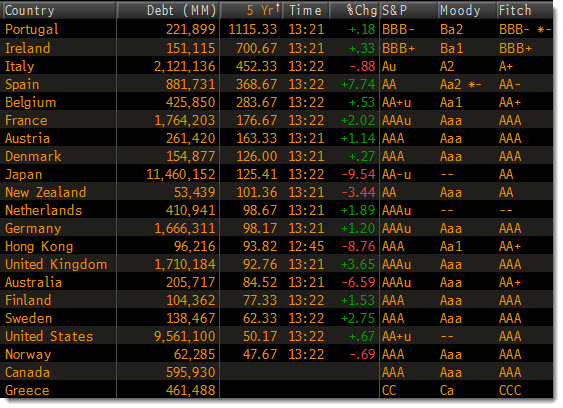563x408 pixels.
Task: Click Greece's Fitch rating CCC
Action: coord(510,390)
